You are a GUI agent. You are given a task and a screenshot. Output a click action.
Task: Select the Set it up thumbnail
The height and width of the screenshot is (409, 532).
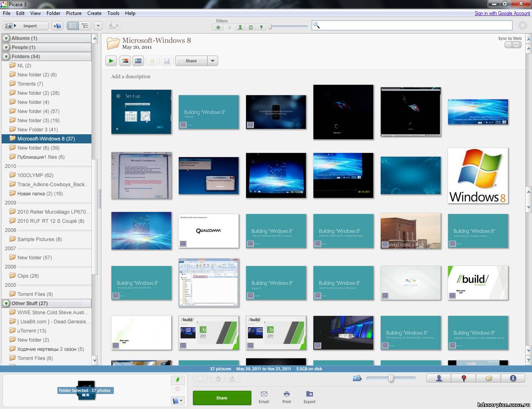pyautogui.click(x=141, y=112)
